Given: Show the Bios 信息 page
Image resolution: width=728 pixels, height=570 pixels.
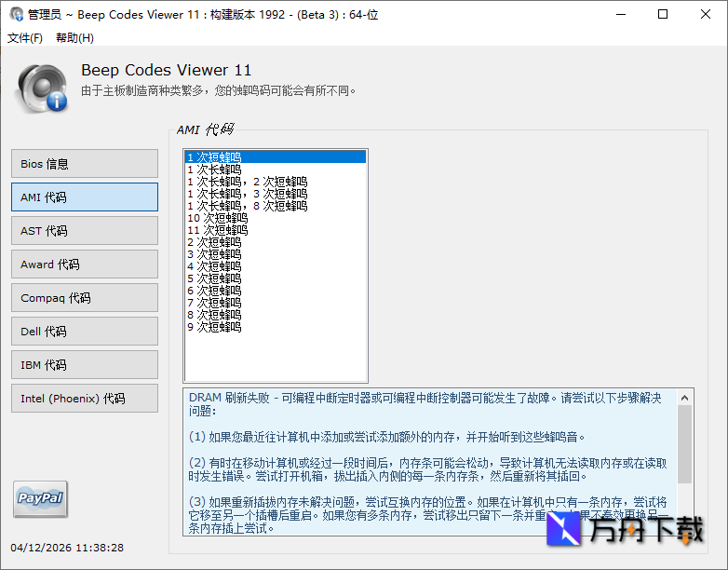Looking at the screenshot, I should point(85,164).
